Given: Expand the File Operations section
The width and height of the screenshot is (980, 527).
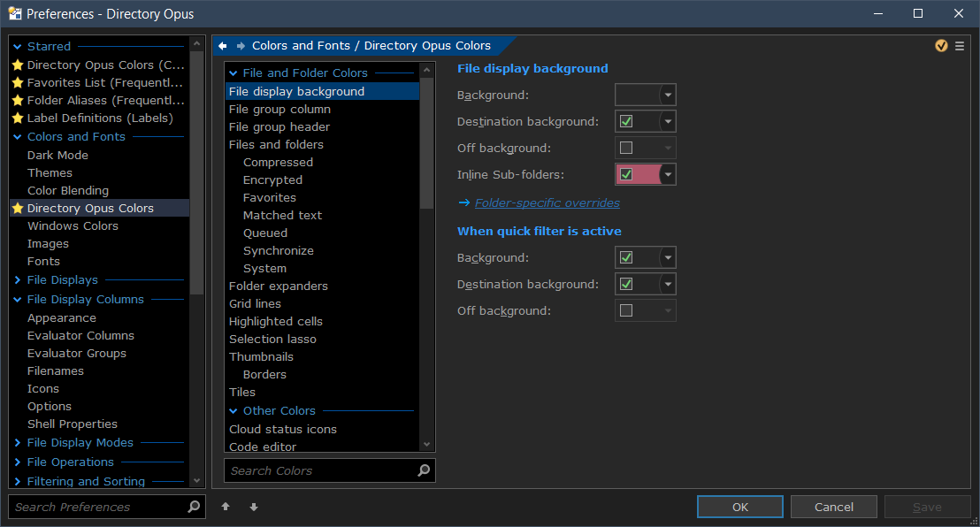Looking at the screenshot, I should tap(18, 462).
